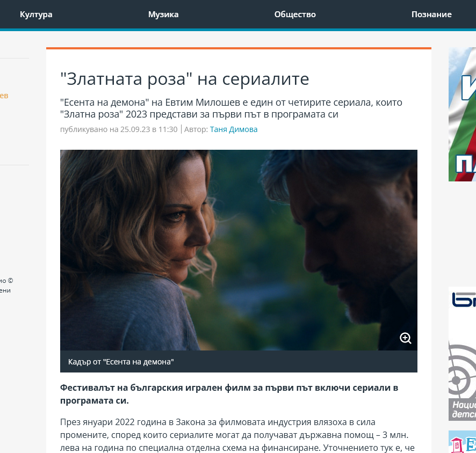Image resolution: width=476 pixels, height=453 pixels.
Task: Select Общество in the top navigation bar
Action: [x=295, y=14]
